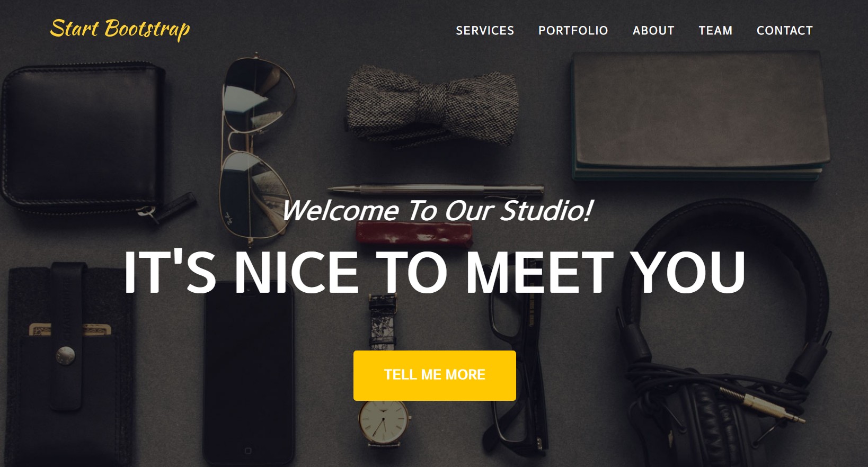Image resolution: width=868 pixels, height=467 pixels.
Task: Click the Start Bootstrap logo
Action: point(120,29)
